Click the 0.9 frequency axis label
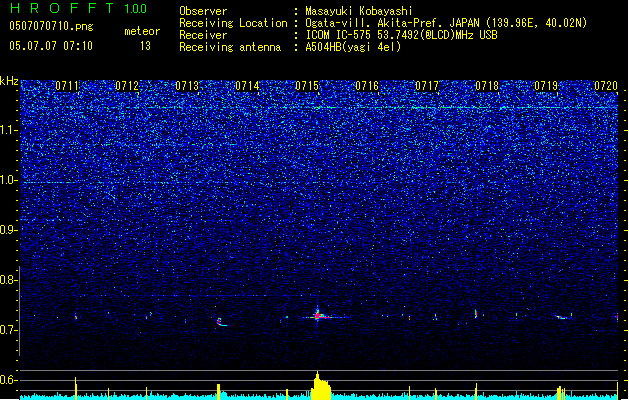Viewport: 629px width, 400px height. (x=8, y=230)
